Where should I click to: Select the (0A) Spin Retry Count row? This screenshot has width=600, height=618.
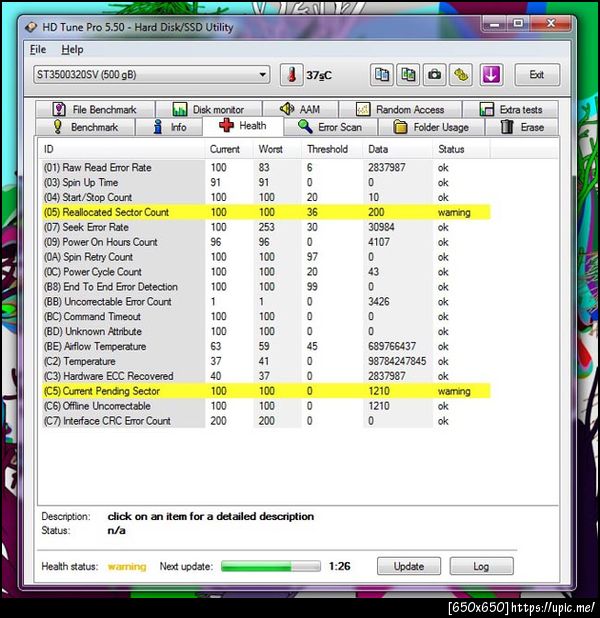[266, 257]
